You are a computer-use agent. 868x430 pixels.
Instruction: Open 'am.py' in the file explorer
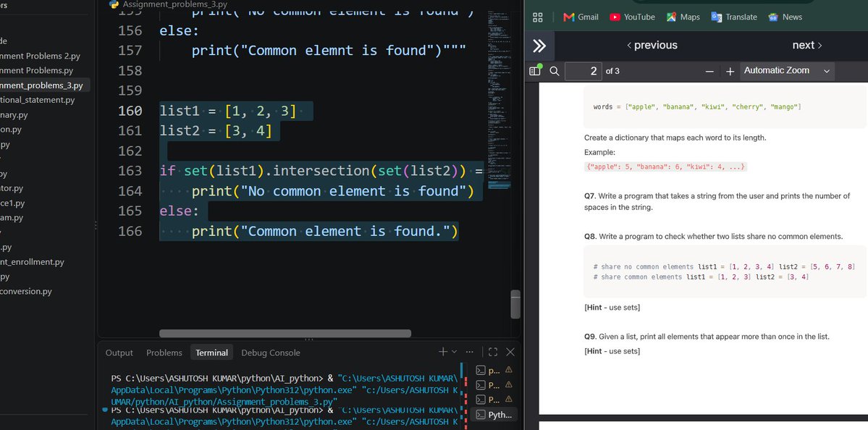tap(12, 217)
